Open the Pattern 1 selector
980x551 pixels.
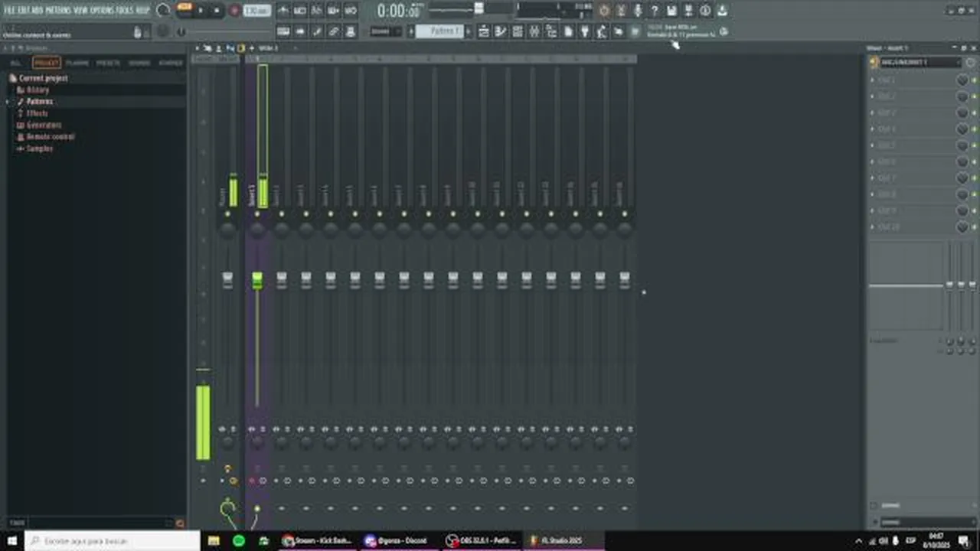(x=446, y=31)
